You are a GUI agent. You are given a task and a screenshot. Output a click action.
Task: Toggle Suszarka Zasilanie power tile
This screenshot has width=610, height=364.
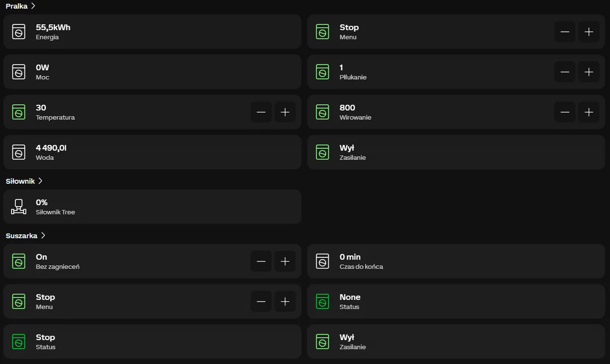456,342
